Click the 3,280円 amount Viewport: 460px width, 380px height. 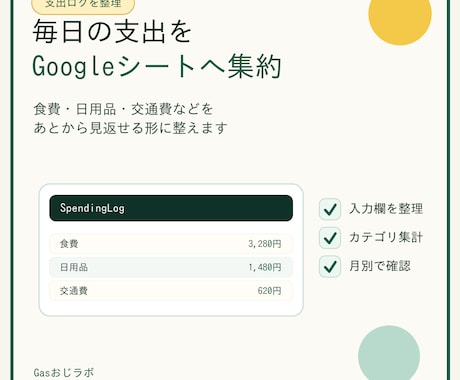click(x=265, y=244)
